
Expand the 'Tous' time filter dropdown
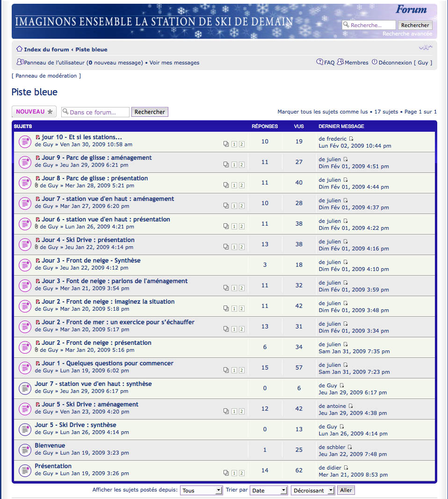[202, 490]
